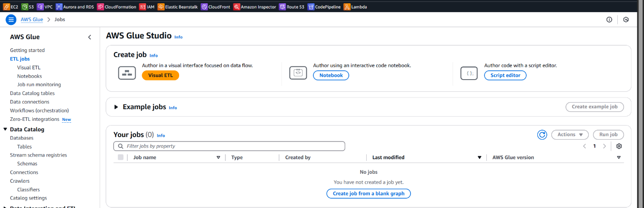Screen dimensions: 644x208
Task: Select ETL jobs in sidebar
Action: click(x=20, y=59)
